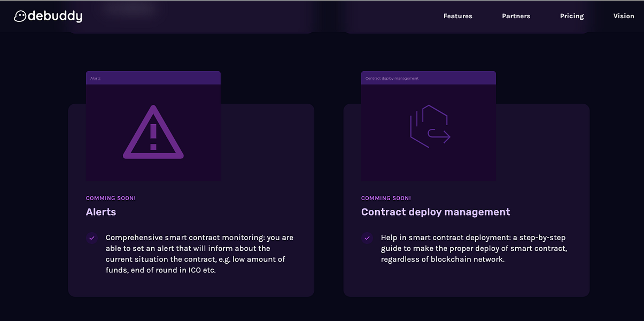Click the small Contract deploy management title bar
This screenshot has width=644, height=321.
click(429, 78)
